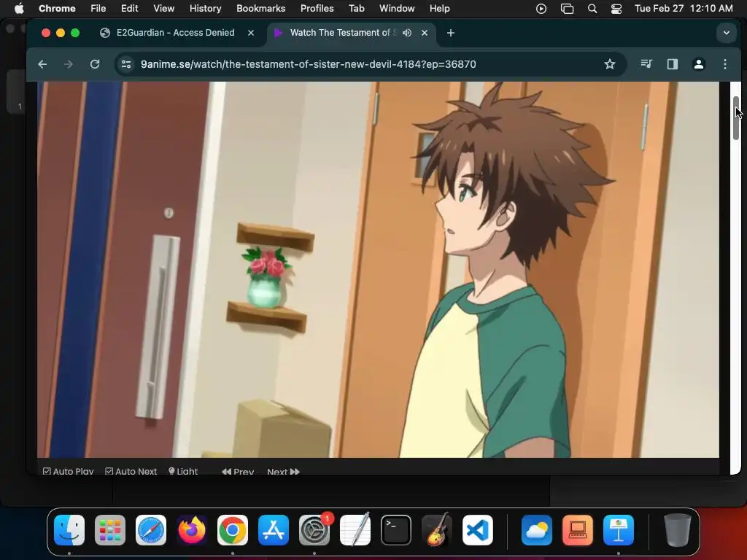Bookmark this page with the star icon
This screenshot has width=747, height=560.
(609, 64)
